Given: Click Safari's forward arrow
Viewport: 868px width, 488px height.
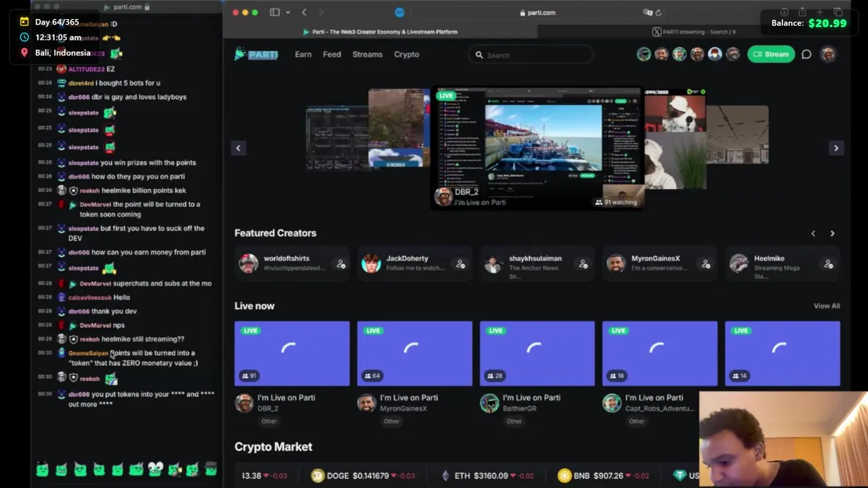Looking at the screenshot, I should 321,12.
